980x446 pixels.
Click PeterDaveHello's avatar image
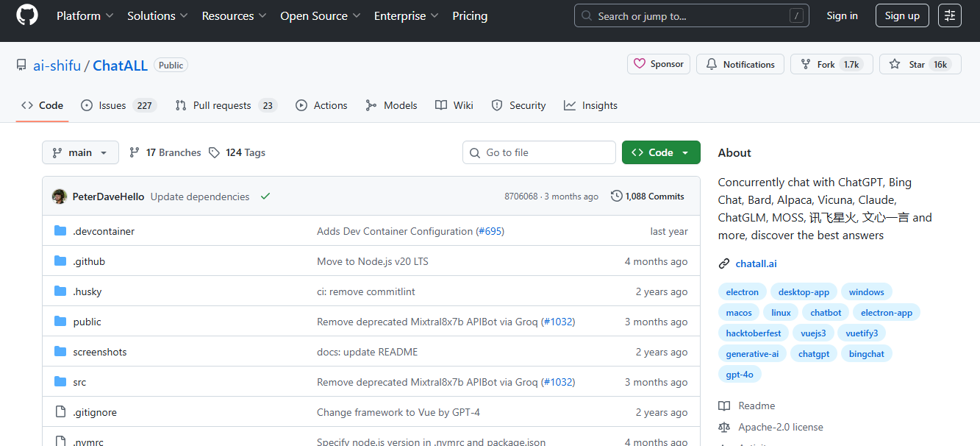click(x=60, y=197)
